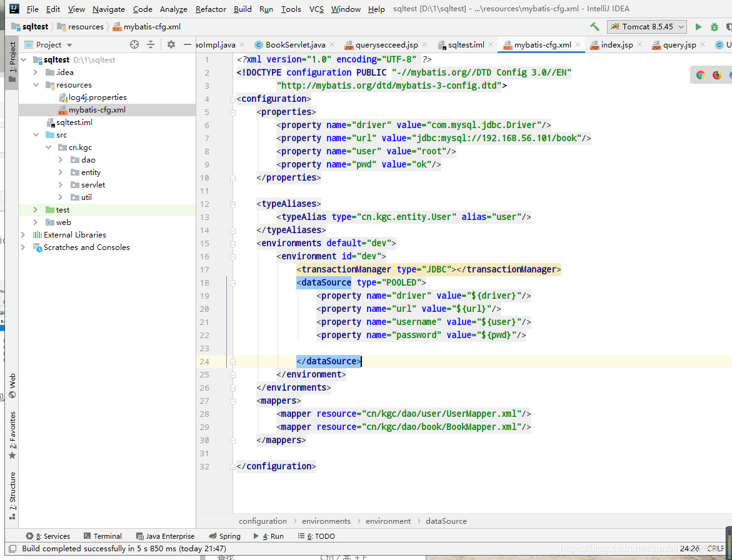Click the environments breadcrumb
732x560 pixels.
[326, 521]
